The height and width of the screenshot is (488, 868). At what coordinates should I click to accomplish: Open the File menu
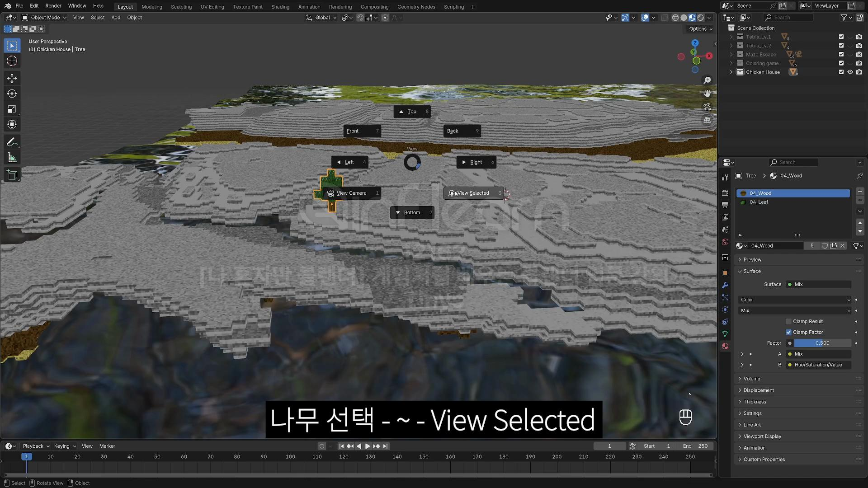point(19,6)
